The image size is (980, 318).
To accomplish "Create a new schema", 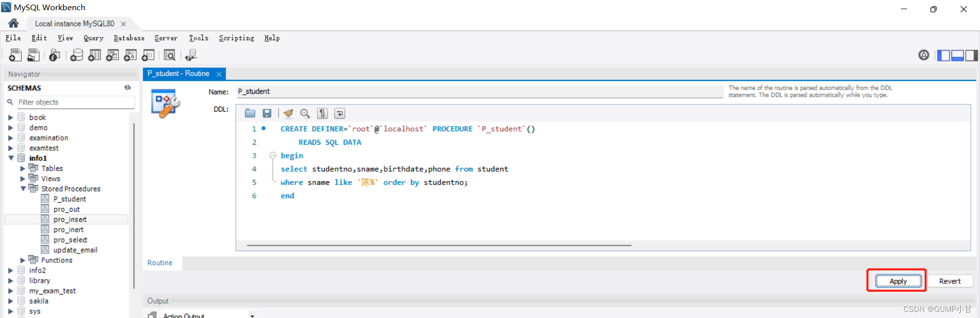I will pos(77,55).
